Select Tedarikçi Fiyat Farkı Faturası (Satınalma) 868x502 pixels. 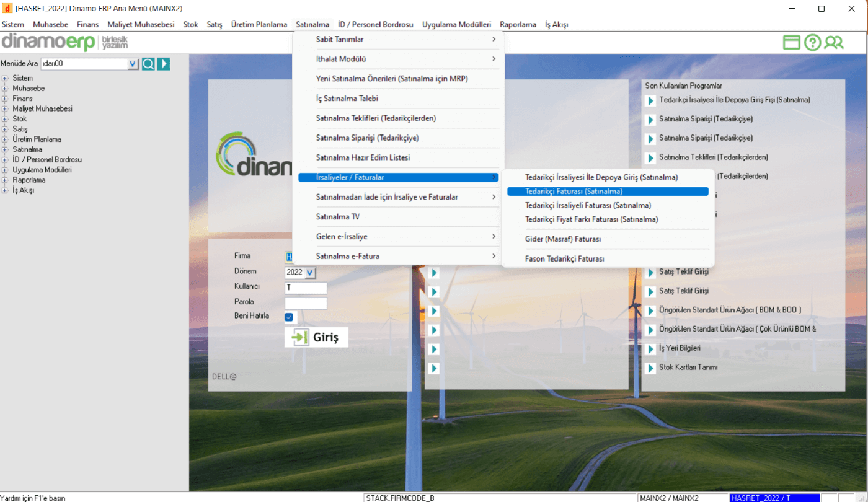click(608, 219)
